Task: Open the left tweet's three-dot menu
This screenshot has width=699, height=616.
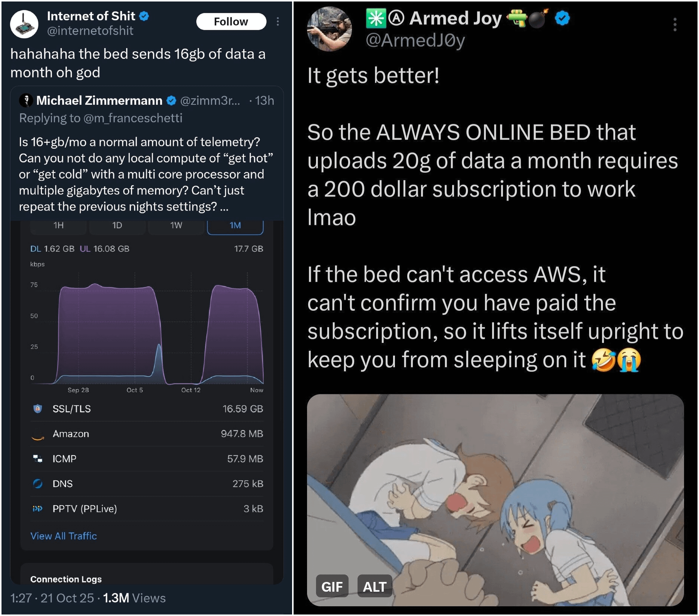Action: coord(278,22)
